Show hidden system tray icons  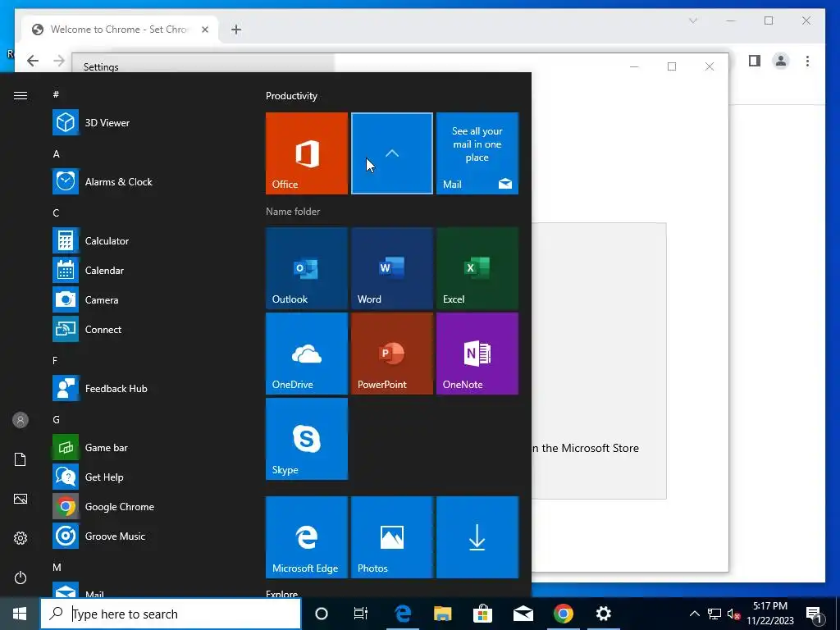(x=694, y=614)
